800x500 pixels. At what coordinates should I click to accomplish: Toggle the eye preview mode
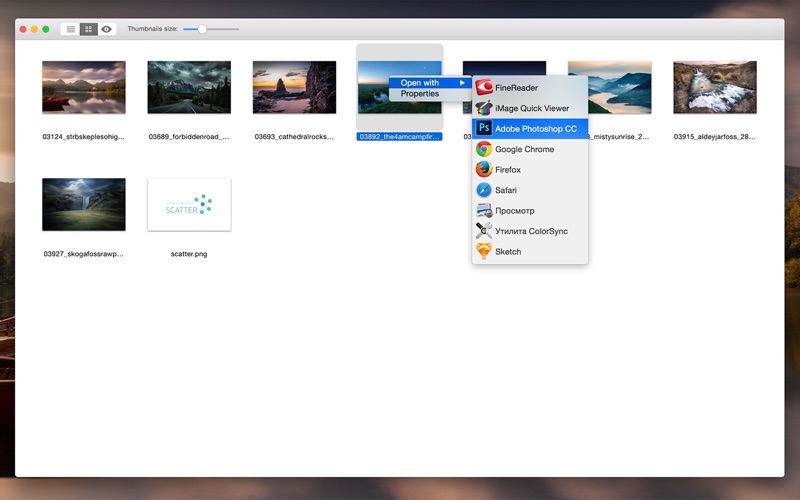(x=107, y=29)
